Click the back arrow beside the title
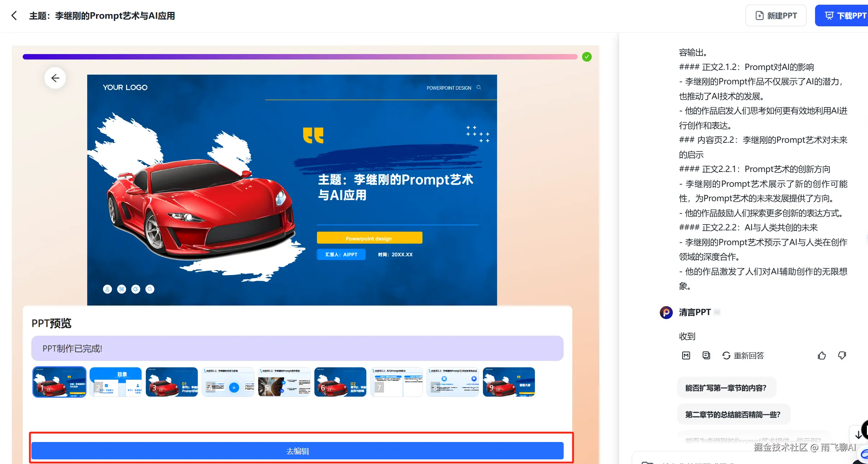Viewport: 868px width, 464px height. point(14,16)
